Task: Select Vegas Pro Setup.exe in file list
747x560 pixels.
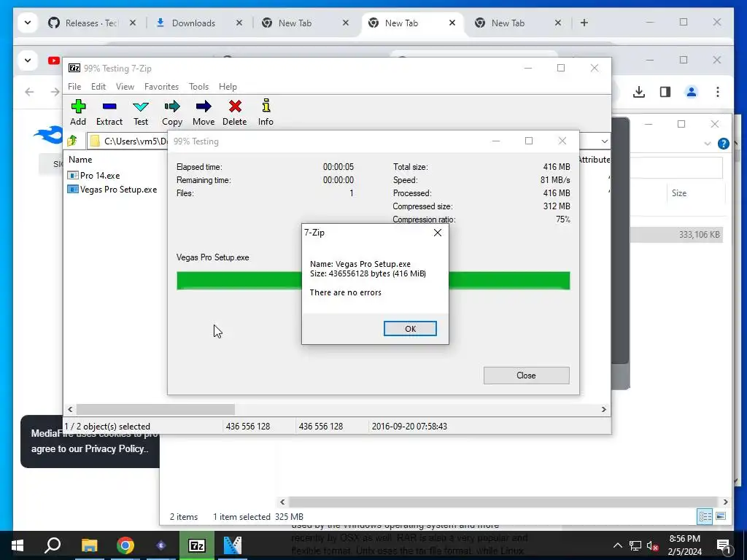Action: pos(112,190)
